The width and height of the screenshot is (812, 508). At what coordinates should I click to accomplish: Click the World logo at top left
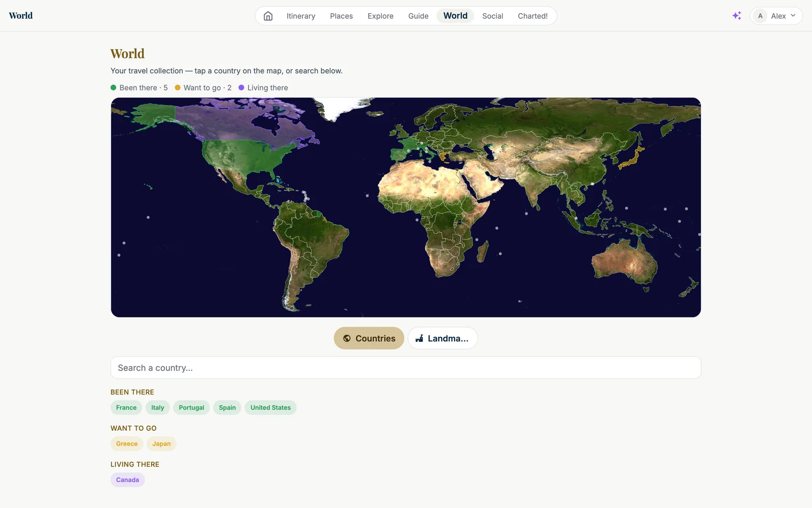[x=21, y=16]
